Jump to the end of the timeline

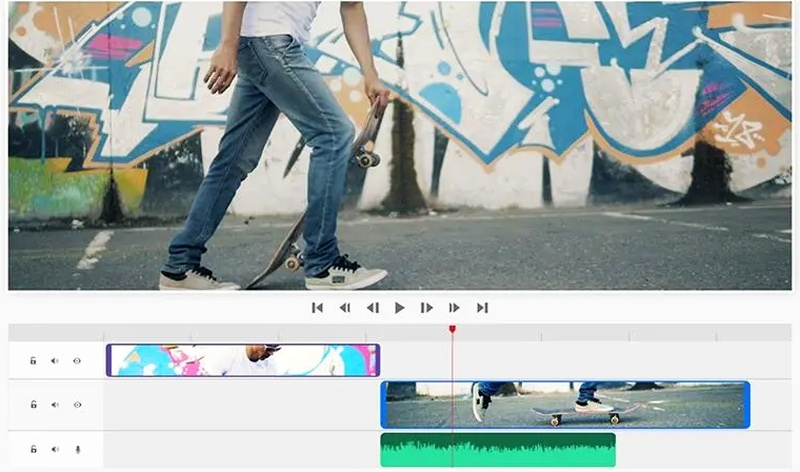tap(482, 308)
